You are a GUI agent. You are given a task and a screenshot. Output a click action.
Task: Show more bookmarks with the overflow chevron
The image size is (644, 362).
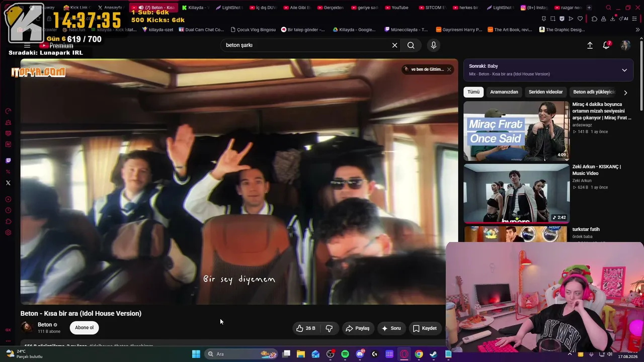pos(637,30)
